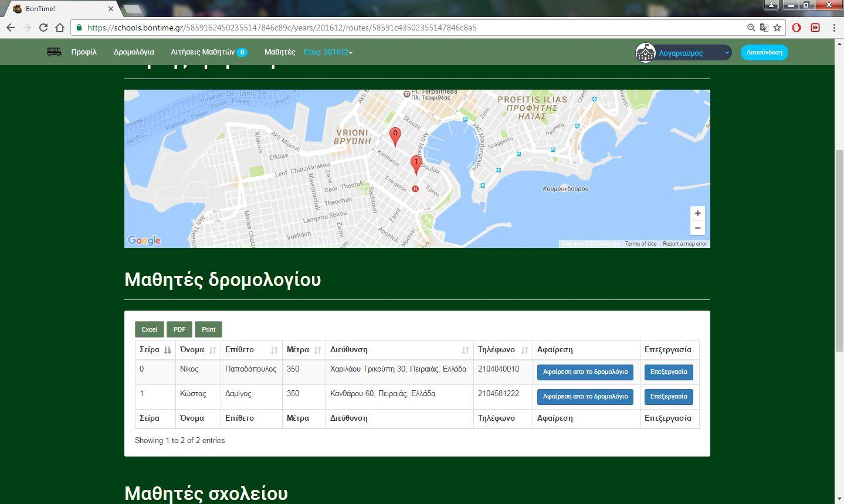Click the hospital H marker on map

[x=415, y=189]
